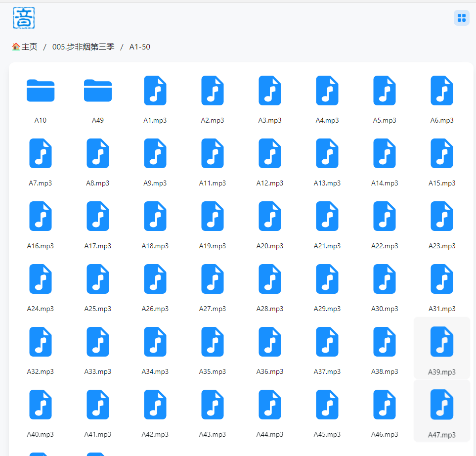Screen dimensions: 476x456
Task: Select the A39.mp3 highlighted file
Action: pos(442,342)
